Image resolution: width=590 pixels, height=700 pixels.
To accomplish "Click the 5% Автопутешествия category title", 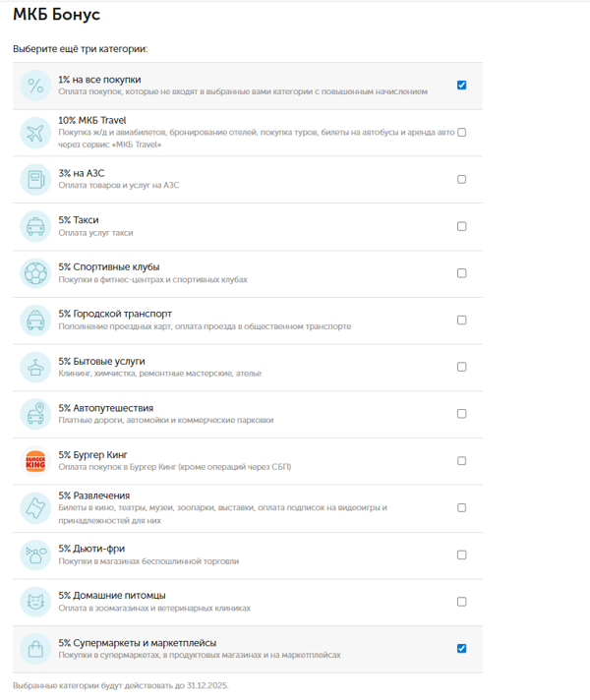I will pos(105,408).
